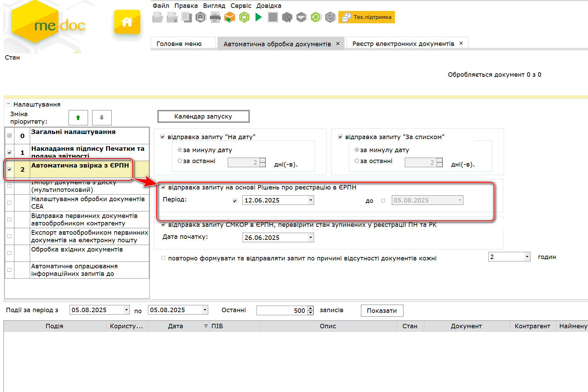This screenshot has height=392, width=588.
Task: Open the Період 12.06.2025 date dropdown
Action: pyautogui.click(x=310, y=200)
